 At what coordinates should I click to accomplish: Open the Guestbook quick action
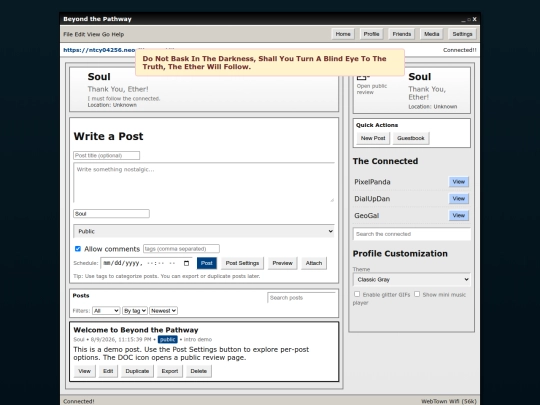411,138
